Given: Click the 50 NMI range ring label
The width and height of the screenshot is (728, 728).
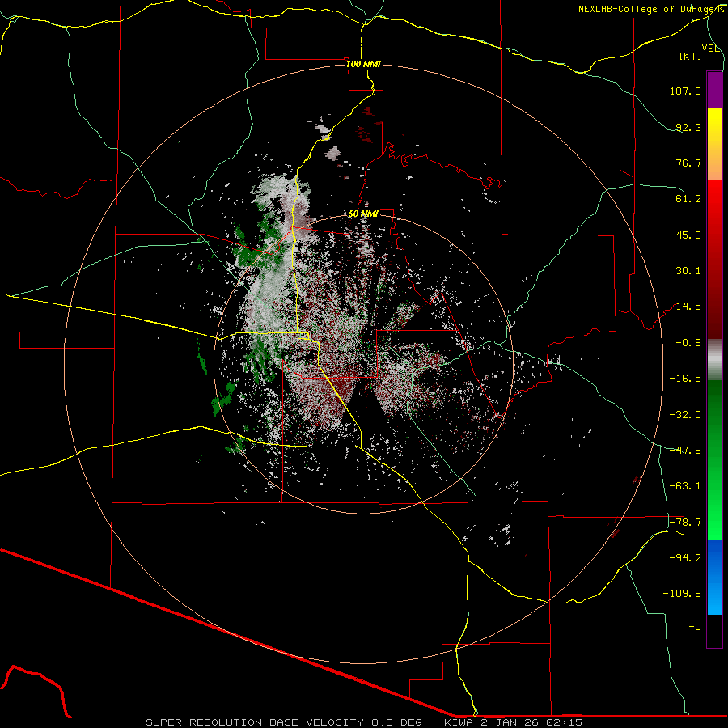Looking at the screenshot, I should 363,214.
